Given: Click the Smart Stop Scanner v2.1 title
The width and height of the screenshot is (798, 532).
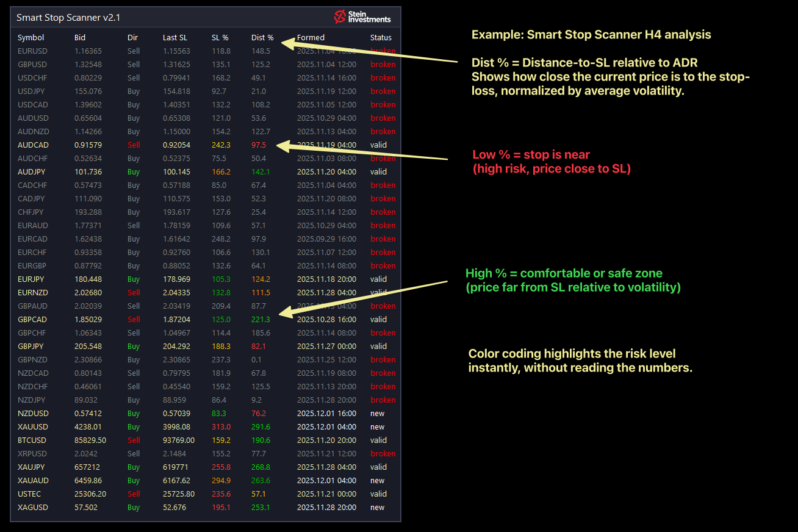Looking at the screenshot, I should [x=68, y=18].
